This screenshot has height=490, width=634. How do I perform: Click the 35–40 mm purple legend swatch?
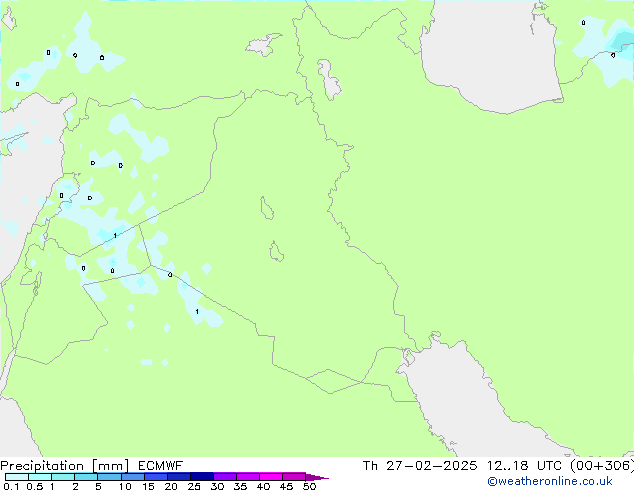(247, 477)
